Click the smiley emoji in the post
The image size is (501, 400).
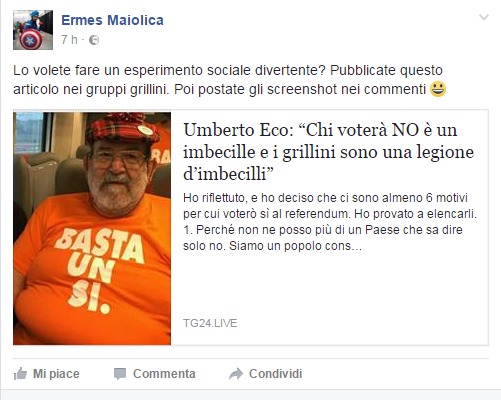click(x=438, y=89)
